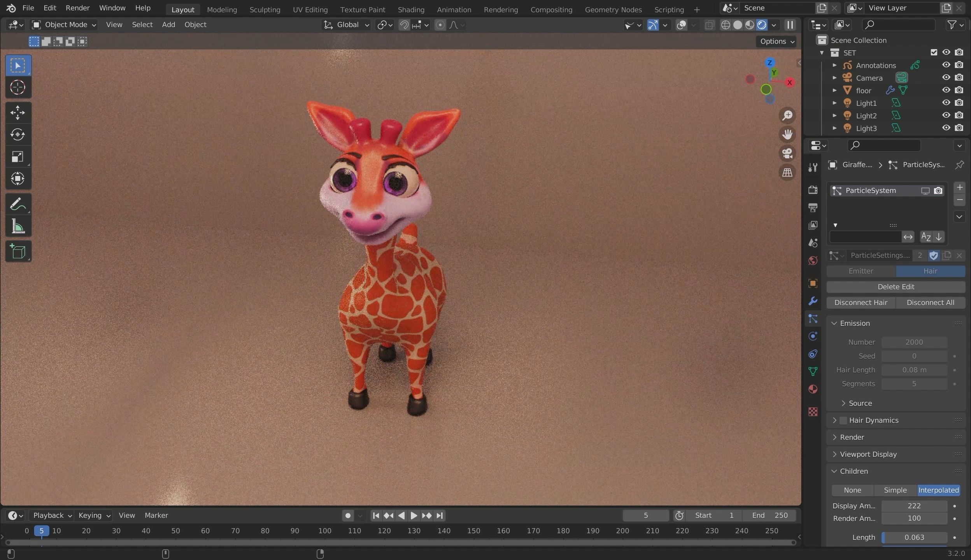This screenshot has height=560, width=971.
Task: Disable Light3 in renders
Action: [959, 128]
